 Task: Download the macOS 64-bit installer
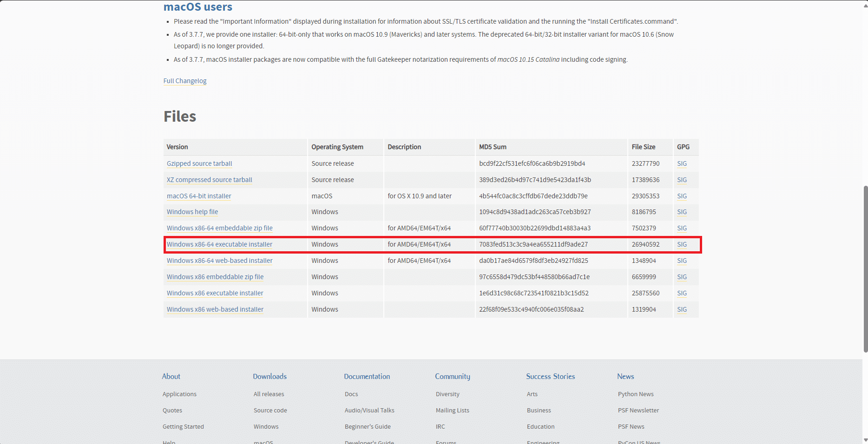point(199,196)
